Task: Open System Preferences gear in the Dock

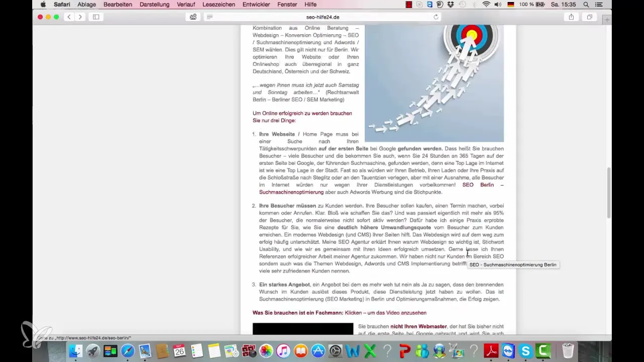Action: click(x=335, y=350)
